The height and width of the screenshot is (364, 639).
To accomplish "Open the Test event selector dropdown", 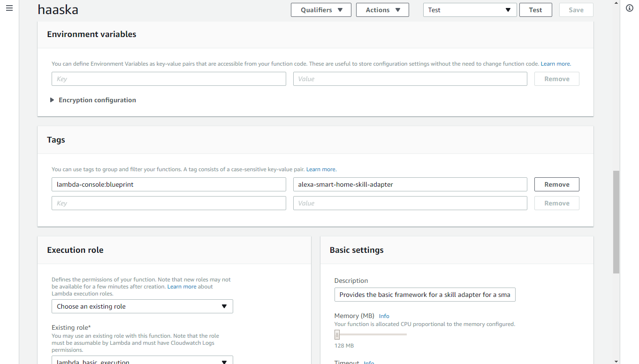I will [x=470, y=10].
